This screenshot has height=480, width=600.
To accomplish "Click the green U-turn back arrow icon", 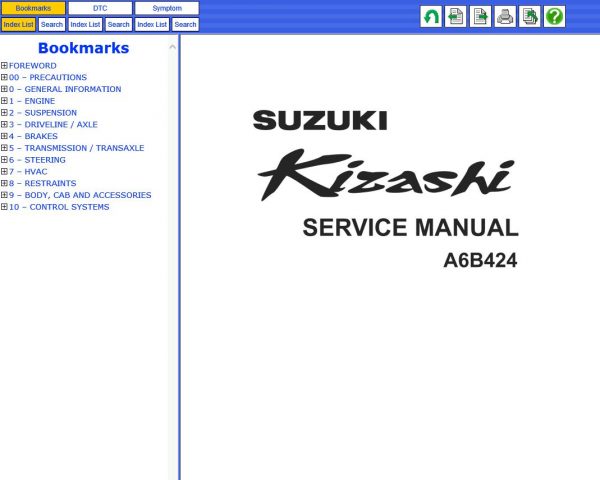I will (x=431, y=17).
